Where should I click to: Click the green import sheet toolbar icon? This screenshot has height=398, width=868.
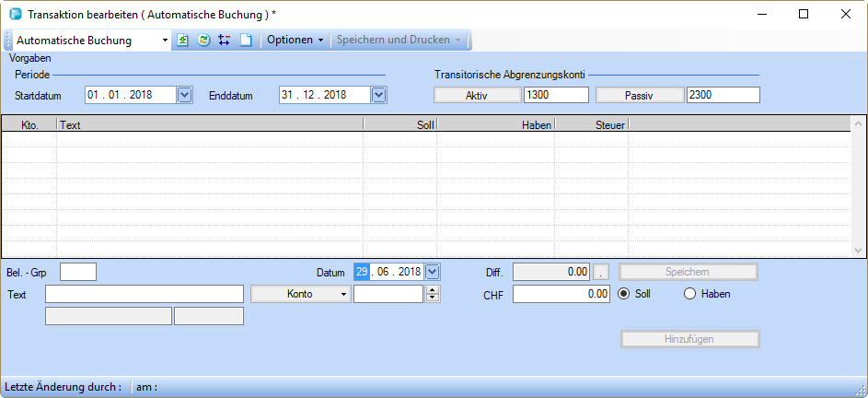182,41
